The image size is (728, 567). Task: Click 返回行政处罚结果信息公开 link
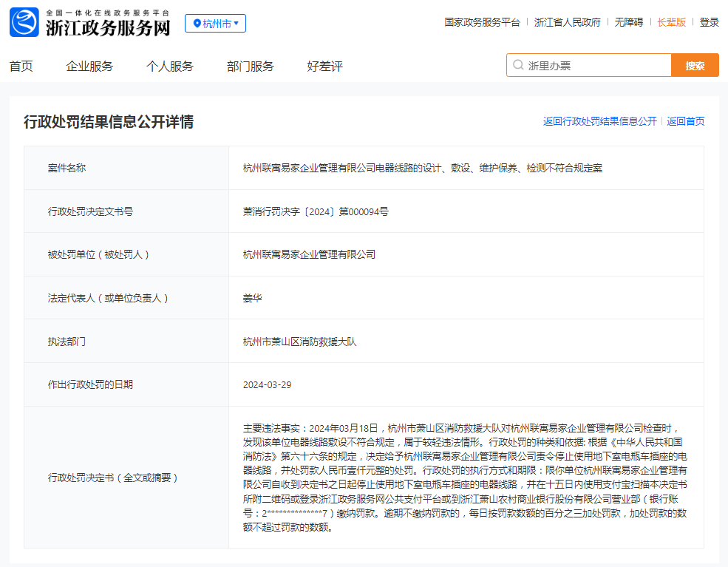click(600, 121)
